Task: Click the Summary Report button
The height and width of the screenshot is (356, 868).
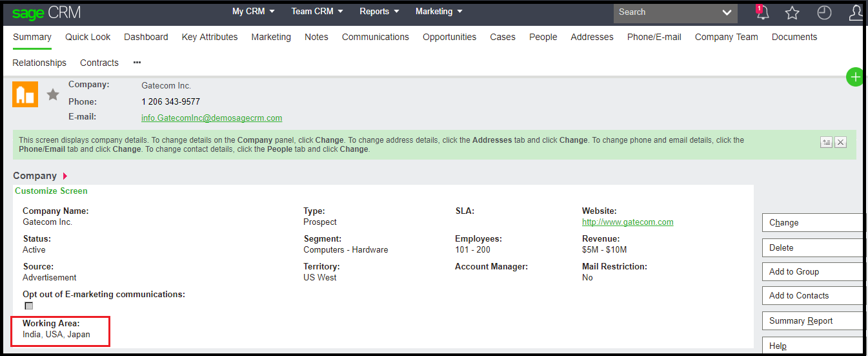Action: (x=814, y=320)
